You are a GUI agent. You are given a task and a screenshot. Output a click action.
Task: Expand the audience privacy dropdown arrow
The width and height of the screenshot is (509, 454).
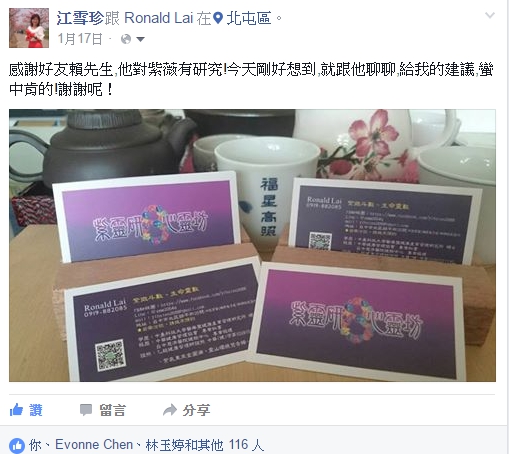point(140,40)
